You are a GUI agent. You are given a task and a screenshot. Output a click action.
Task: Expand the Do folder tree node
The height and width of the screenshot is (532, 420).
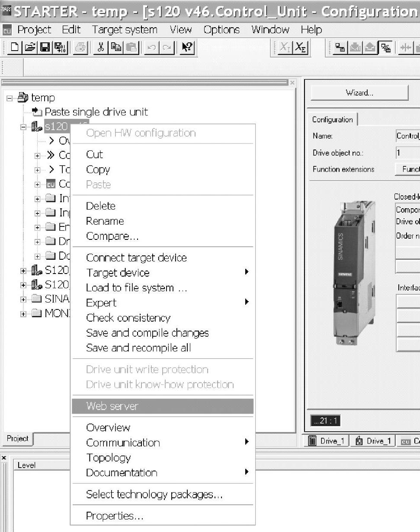pos(38,255)
